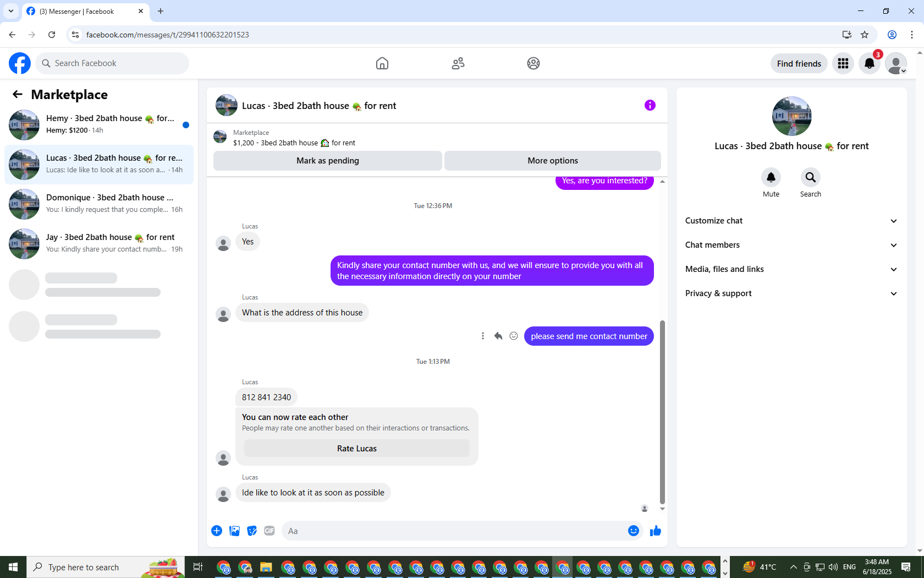924x578 pixels.
Task: Open the tab search dropdown in Chrome
Action: [x=11, y=11]
